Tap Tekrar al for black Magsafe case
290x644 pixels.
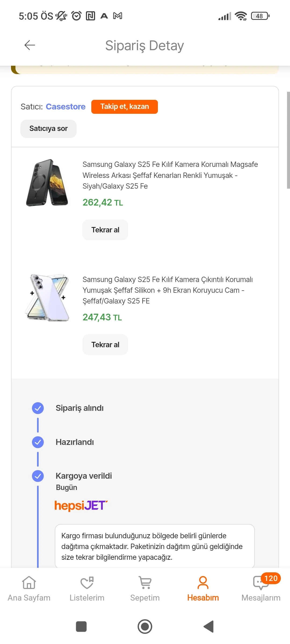click(105, 230)
